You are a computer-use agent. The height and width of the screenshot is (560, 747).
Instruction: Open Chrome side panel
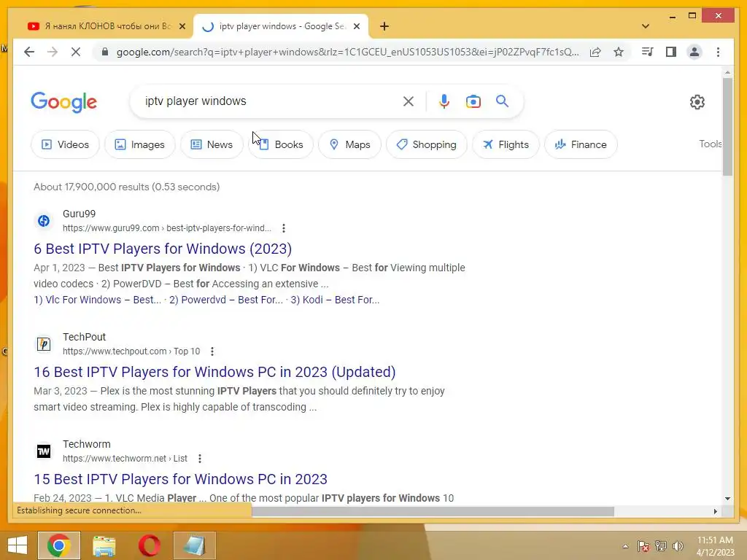click(671, 52)
